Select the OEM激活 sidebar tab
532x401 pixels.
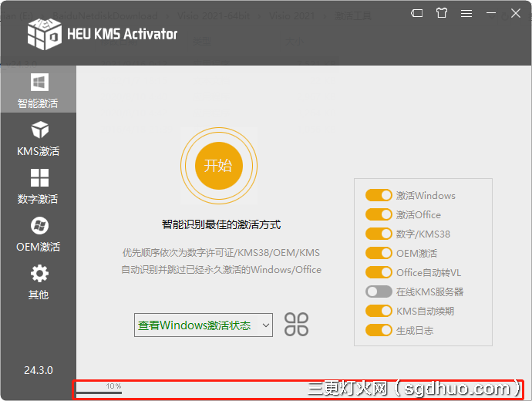[x=39, y=234]
